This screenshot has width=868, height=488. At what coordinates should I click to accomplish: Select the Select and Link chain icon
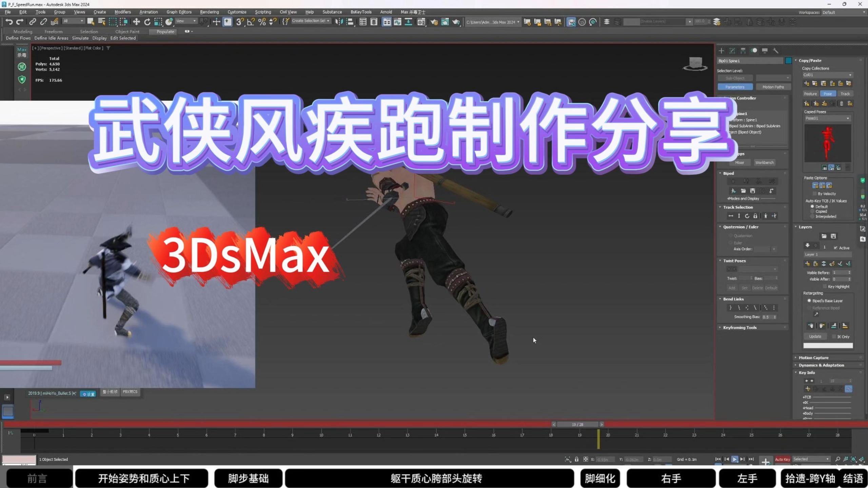[33, 22]
